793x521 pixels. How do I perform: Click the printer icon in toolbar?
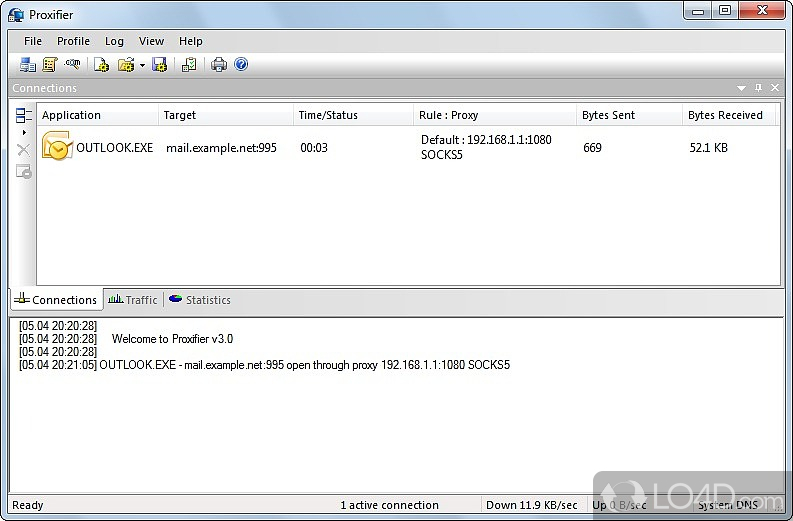coord(219,65)
